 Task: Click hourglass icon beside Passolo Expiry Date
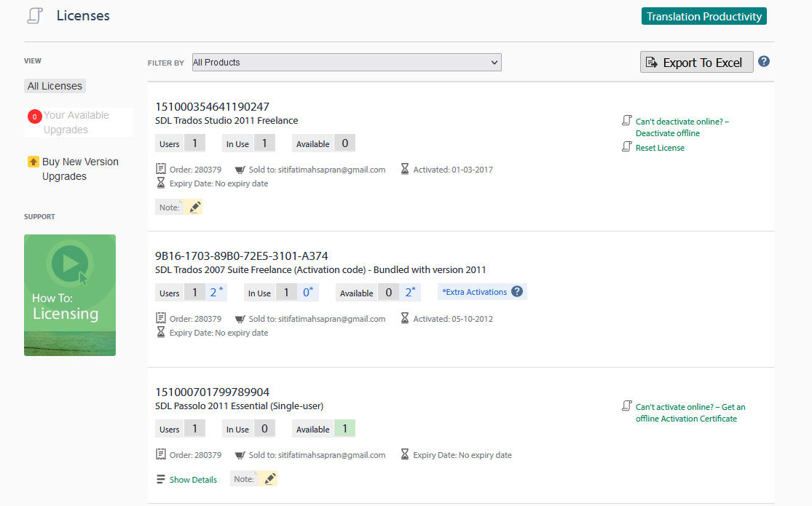click(x=405, y=454)
